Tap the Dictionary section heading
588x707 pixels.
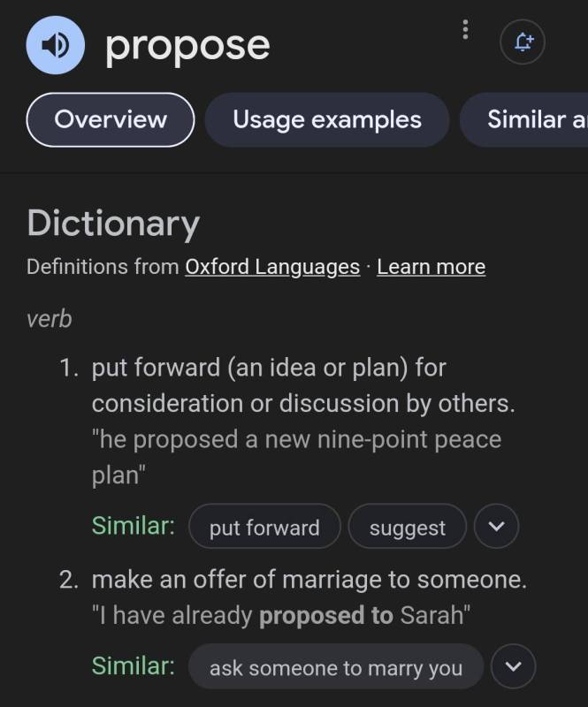tap(113, 224)
